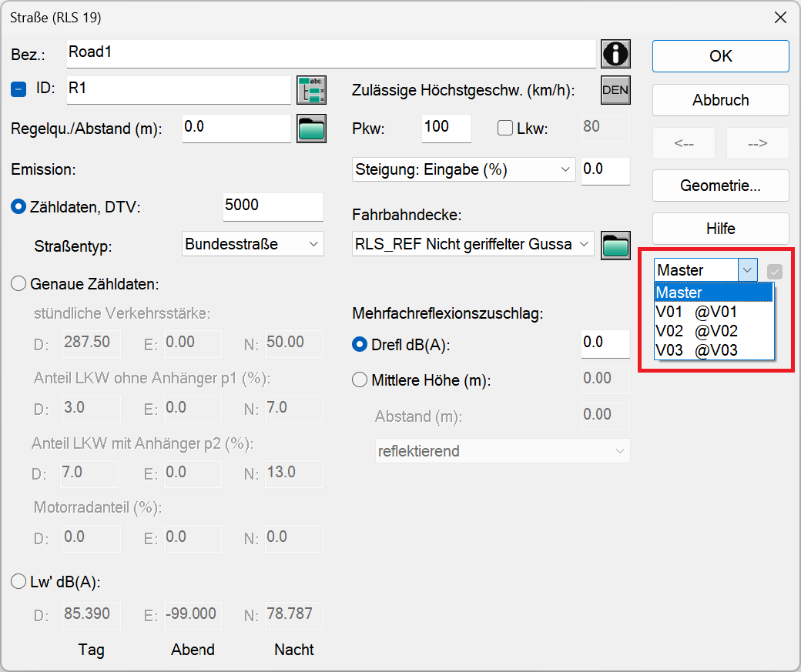Click Verkehrsstärke N field 50.00

click(294, 343)
